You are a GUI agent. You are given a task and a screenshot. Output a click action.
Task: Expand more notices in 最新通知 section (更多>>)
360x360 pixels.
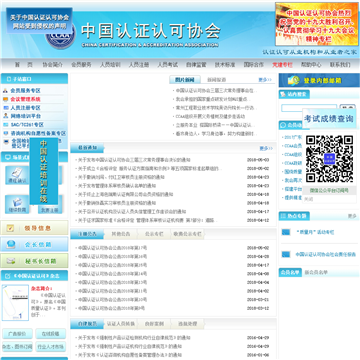[x=266, y=148]
